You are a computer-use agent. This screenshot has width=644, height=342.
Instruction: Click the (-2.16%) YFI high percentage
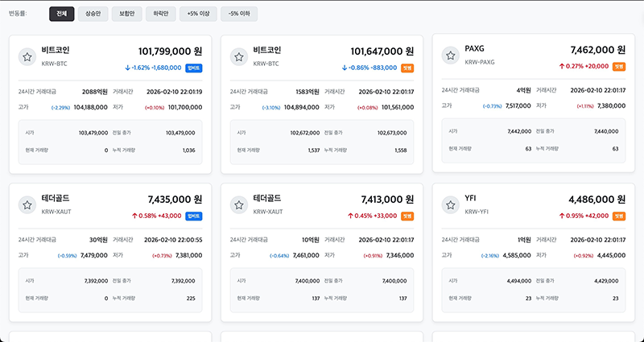click(490, 256)
